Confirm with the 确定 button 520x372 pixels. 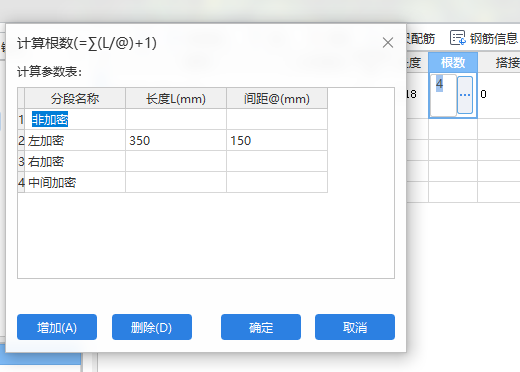pyautogui.click(x=261, y=327)
